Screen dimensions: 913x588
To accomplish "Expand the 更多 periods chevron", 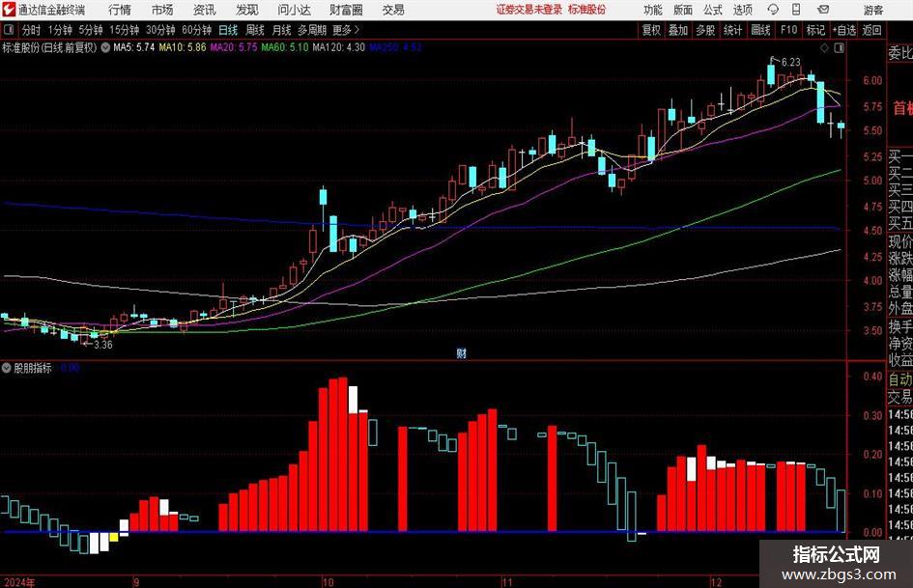I will (357, 30).
